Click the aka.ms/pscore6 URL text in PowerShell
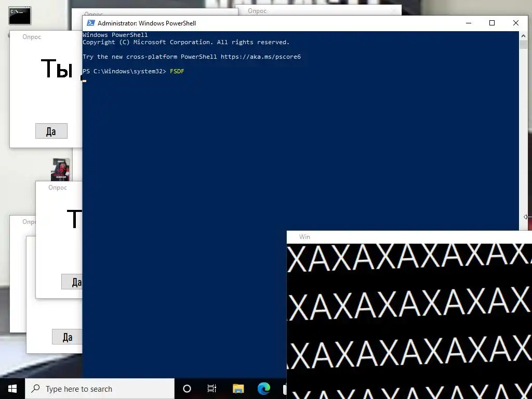 coord(261,57)
